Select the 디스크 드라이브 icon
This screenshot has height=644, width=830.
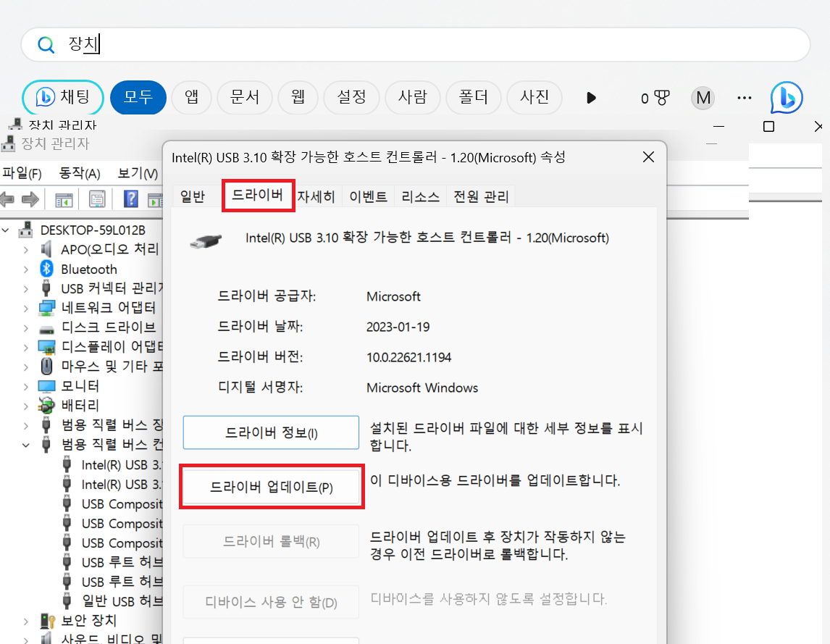tap(46, 329)
